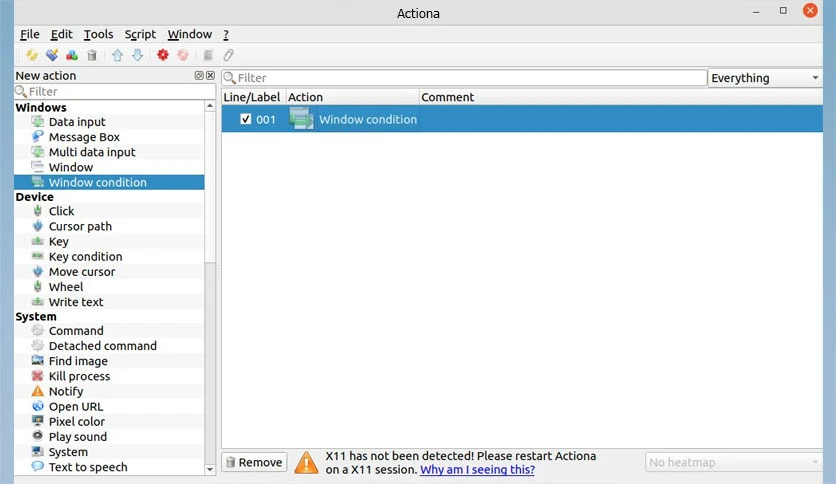Focus the New action Filter field
The image size is (836, 484).
(x=115, y=92)
